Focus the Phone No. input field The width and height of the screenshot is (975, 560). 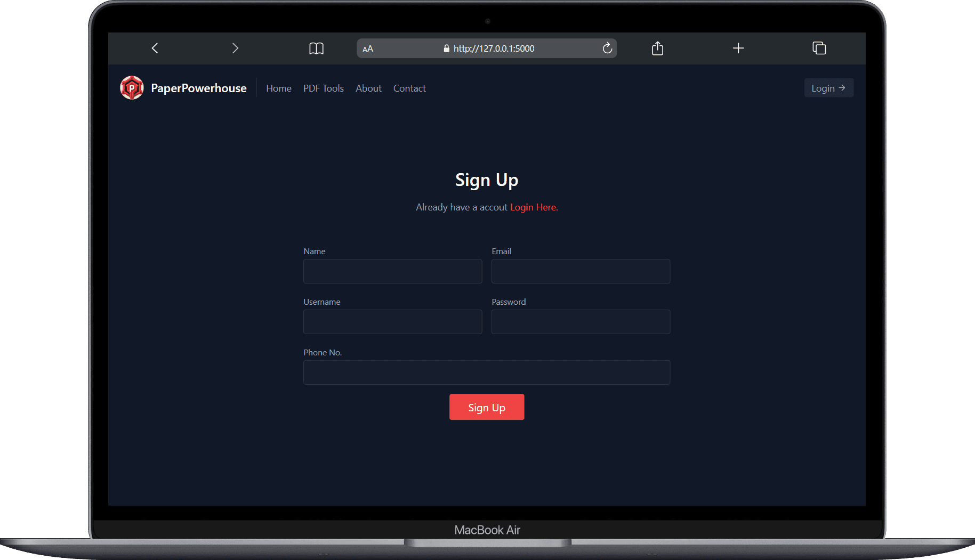click(x=487, y=372)
